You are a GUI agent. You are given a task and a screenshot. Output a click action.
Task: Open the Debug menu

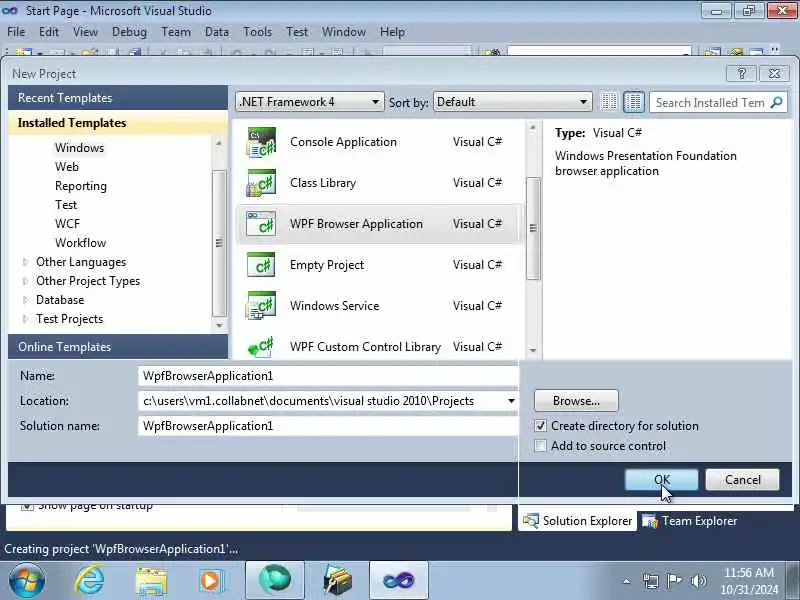[x=129, y=32]
